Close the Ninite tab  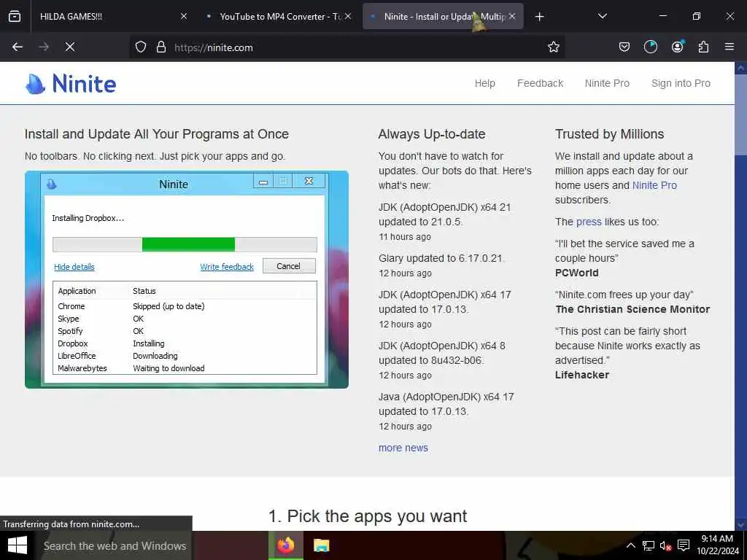tap(512, 16)
